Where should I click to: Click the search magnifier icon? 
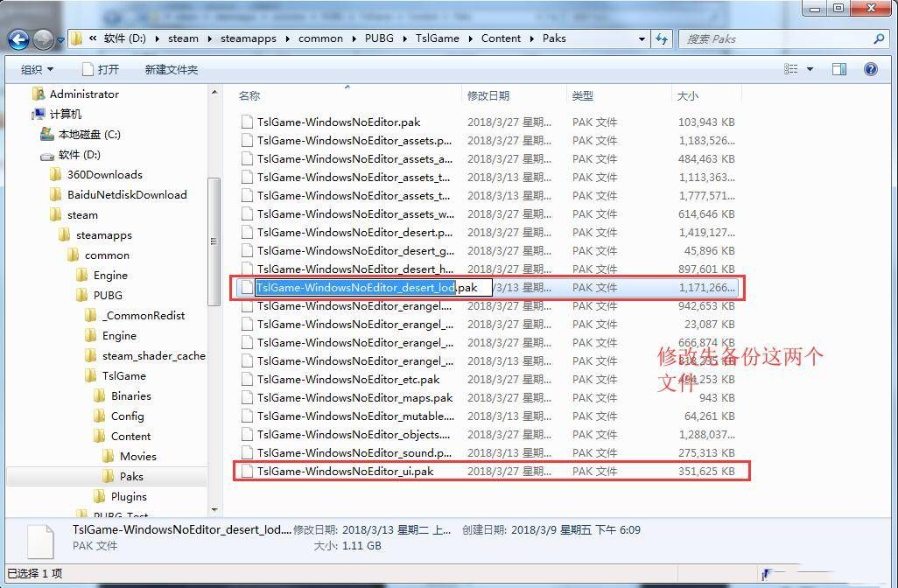point(879,38)
